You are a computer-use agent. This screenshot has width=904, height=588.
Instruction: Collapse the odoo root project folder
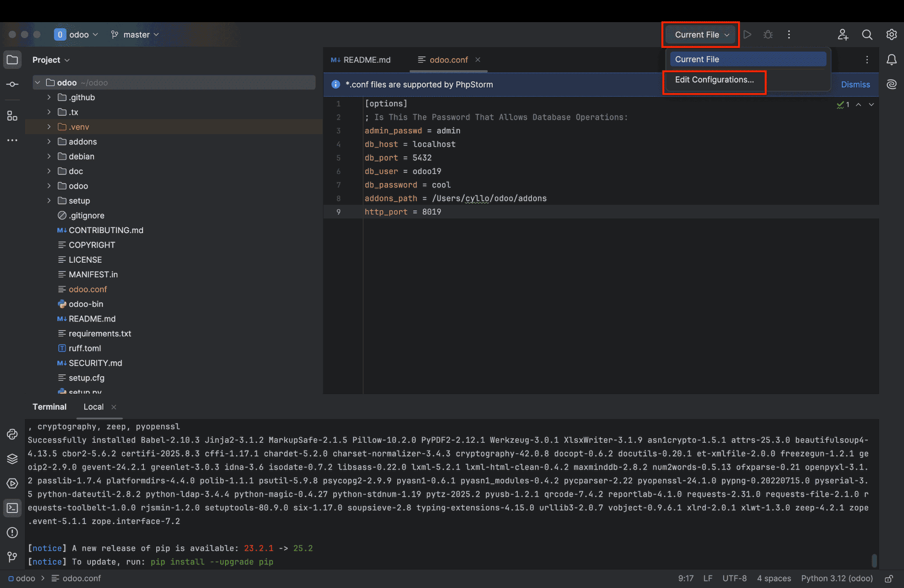pyautogui.click(x=38, y=82)
